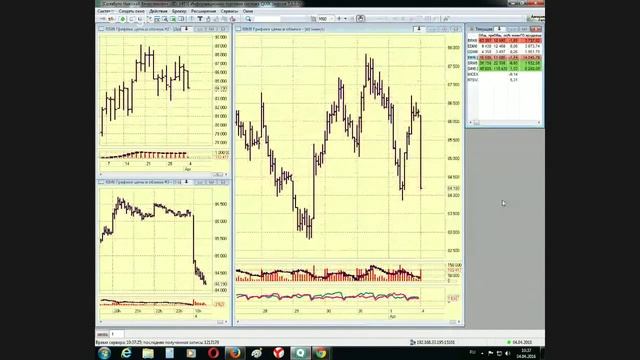Click the pin arrow on the quotes table title
640x360 pixels.
pos(499,29)
